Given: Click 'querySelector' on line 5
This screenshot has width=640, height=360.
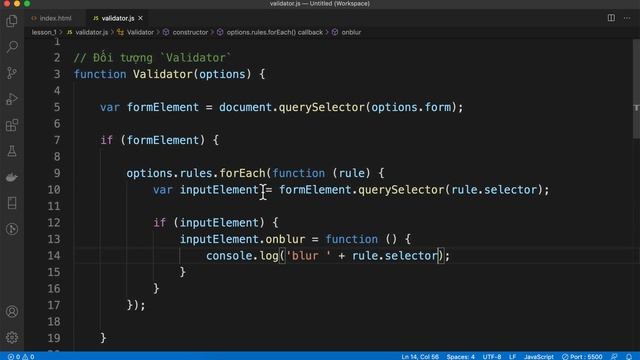Looking at the screenshot, I should (322, 107).
